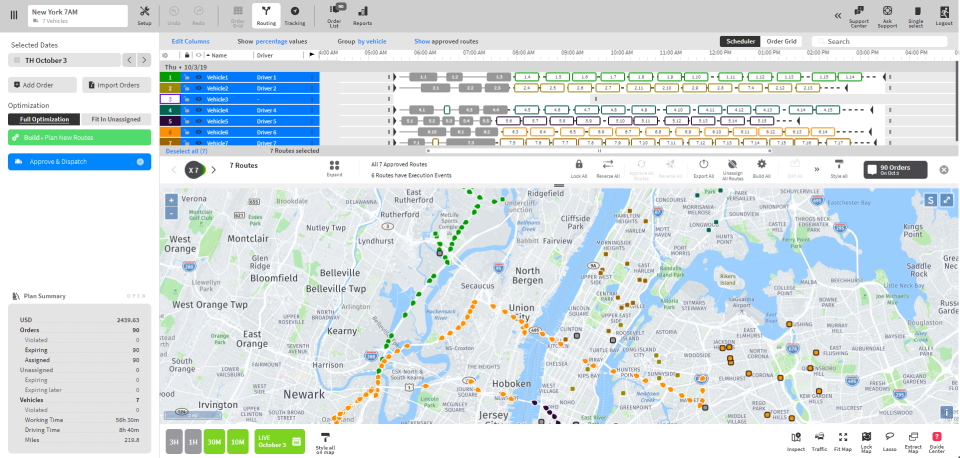The width and height of the screenshot is (960, 458).
Task: Select the 30M time interval button
Action: click(x=215, y=441)
